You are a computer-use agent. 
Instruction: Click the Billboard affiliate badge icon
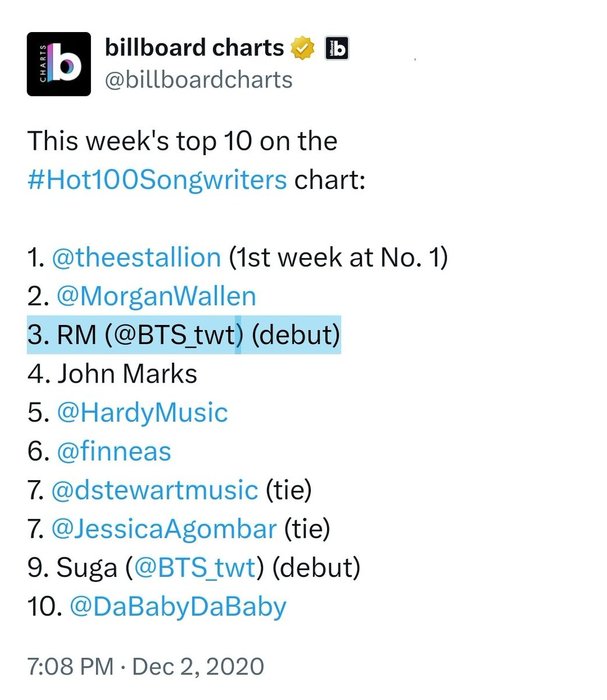tap(337, 48)
